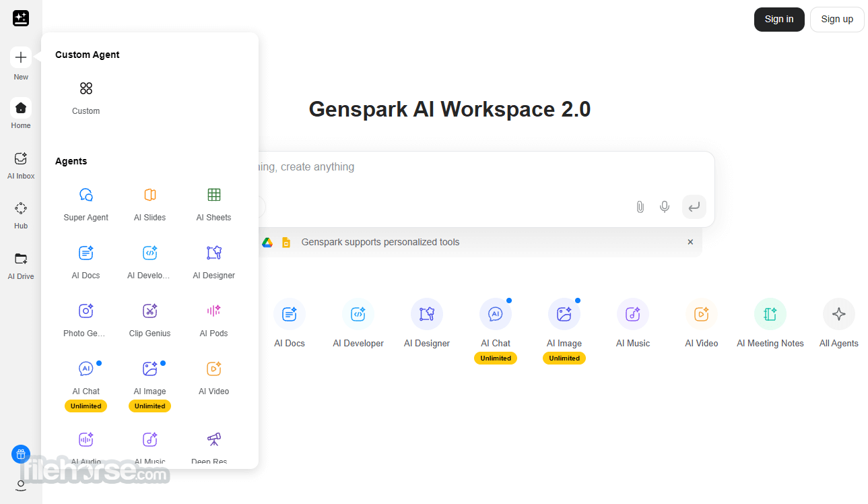Click the 'Custom Agent' section heading
This screenshot has width=868, height=504.
coord(88,55)
